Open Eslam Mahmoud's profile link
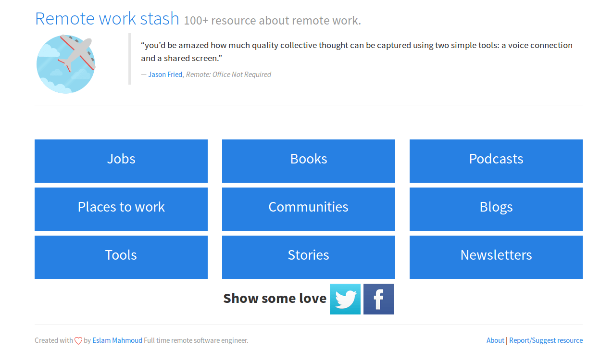 click(x=117, y=340)
